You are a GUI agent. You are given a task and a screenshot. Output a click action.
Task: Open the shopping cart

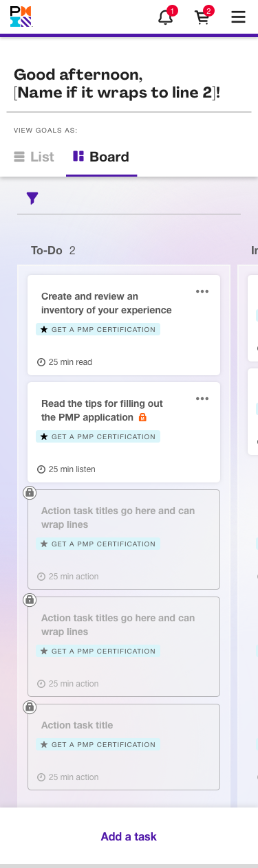pos(202,16)
